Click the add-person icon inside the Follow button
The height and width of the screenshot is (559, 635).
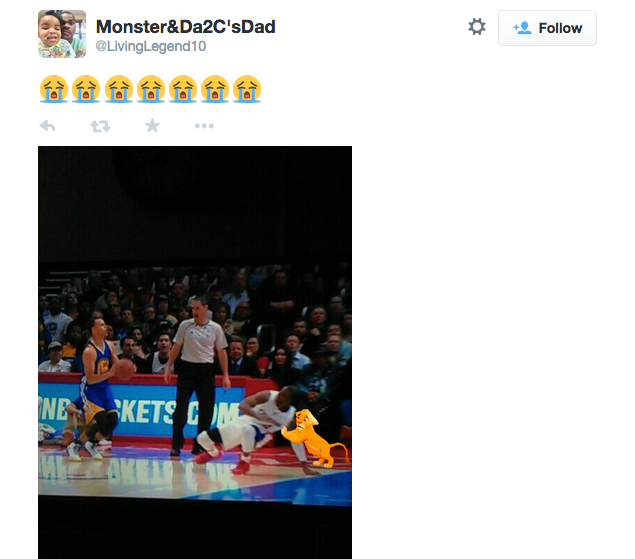click(x=522, y=28)
